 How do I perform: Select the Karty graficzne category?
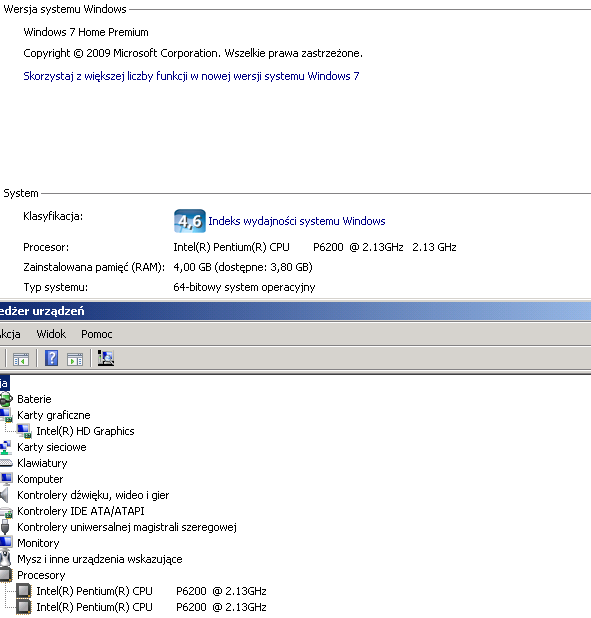pos(54,415)
